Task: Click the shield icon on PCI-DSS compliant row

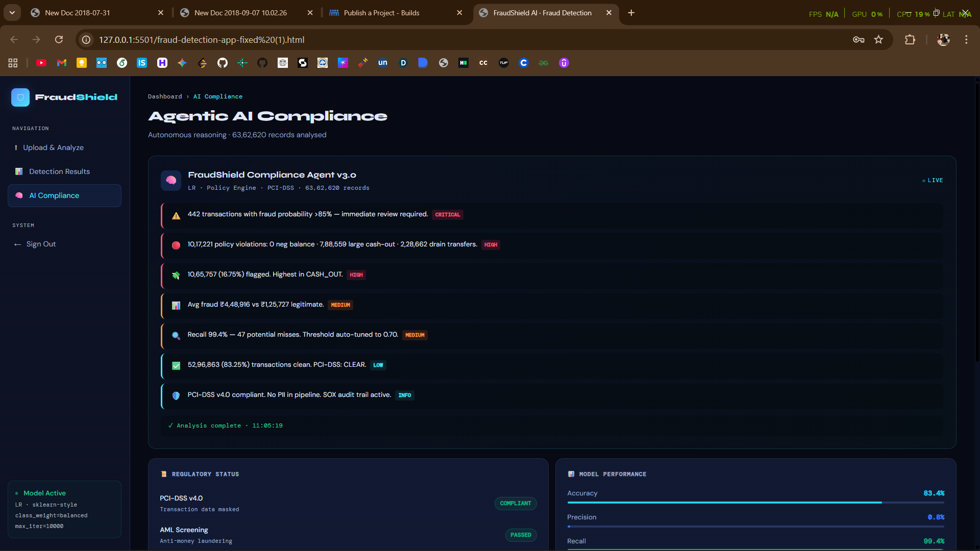Action: click(x=176, y=396)
